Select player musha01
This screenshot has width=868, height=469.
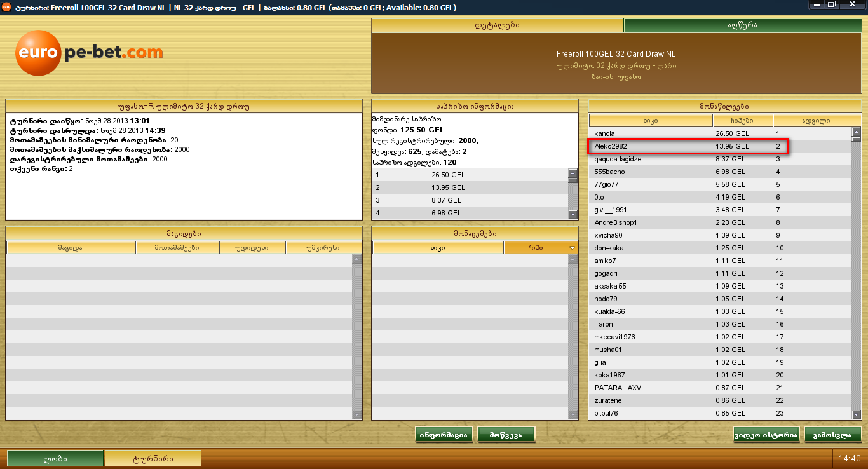720,350
